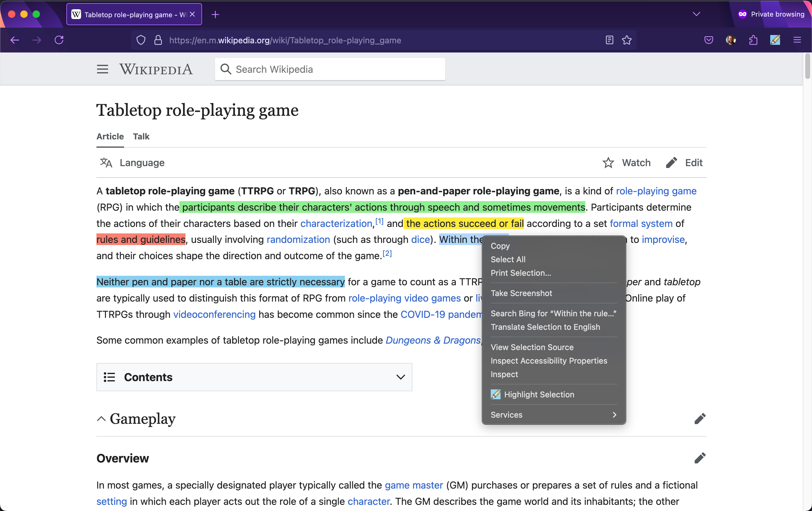The width and height of the screenshot is (812, 511).
Task: Click the Article tab
Action: coord(110,136)
